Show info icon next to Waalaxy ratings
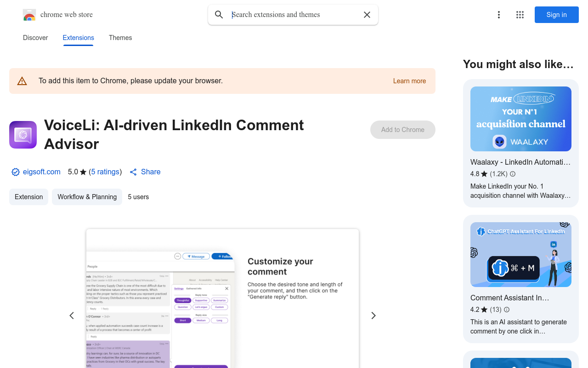 coord(513,174)
